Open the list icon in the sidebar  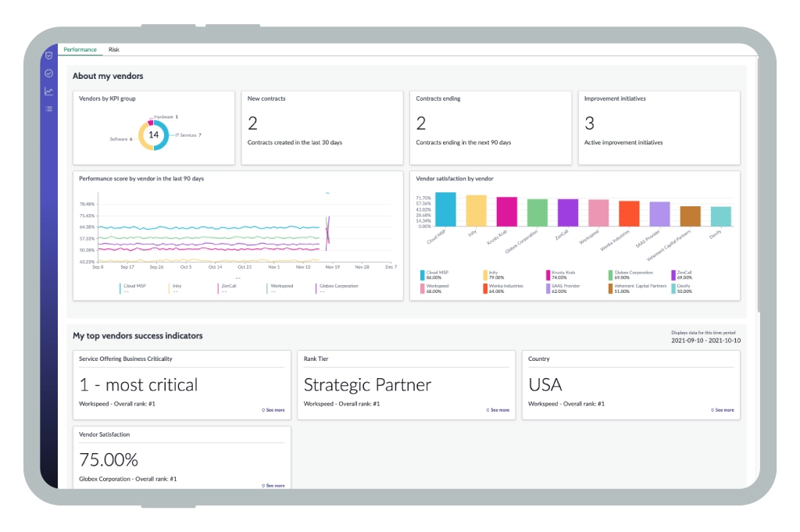tap(49, 109)
